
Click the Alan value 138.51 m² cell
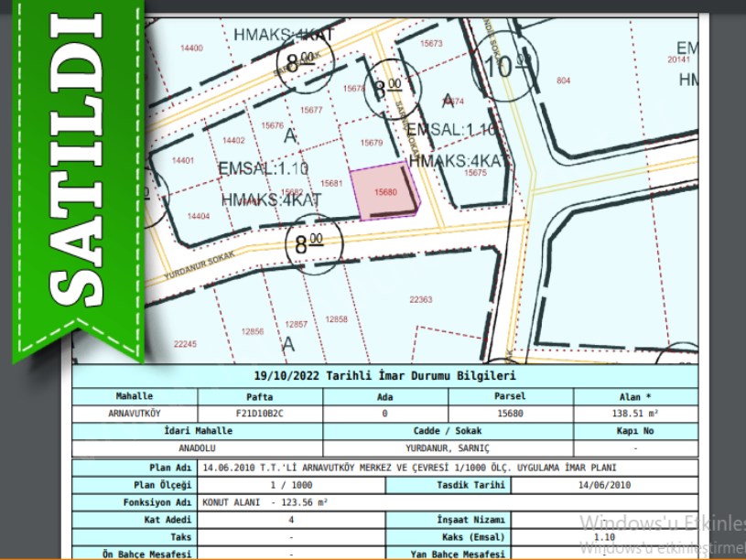point(635,413)
